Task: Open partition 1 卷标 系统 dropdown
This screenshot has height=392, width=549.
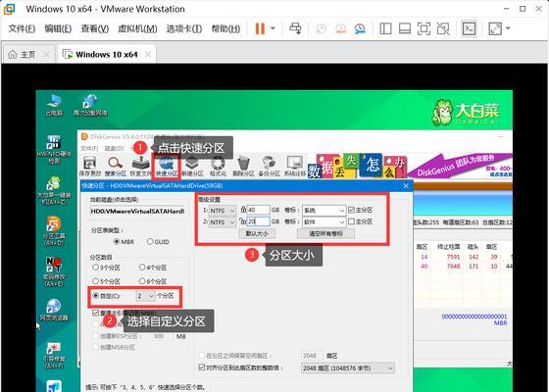Action: (324, 211)
